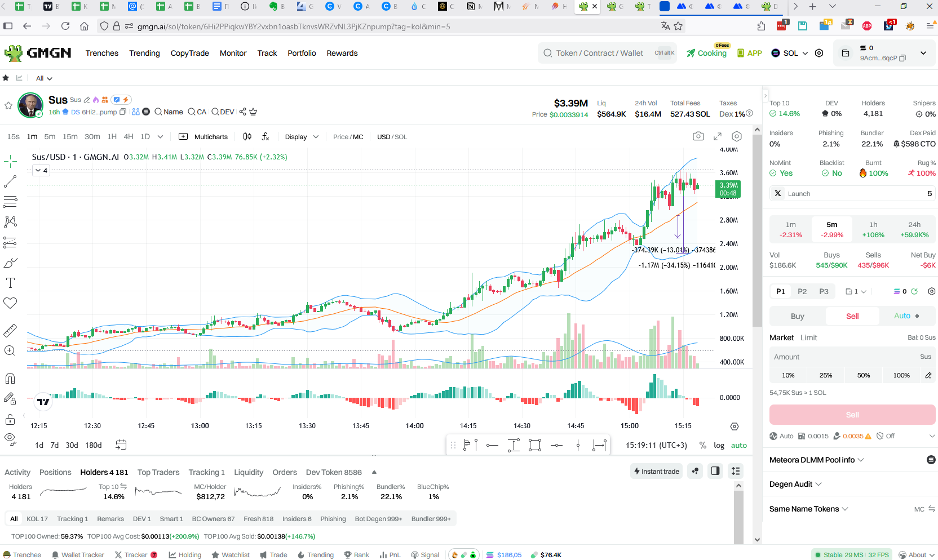Select the 1H chart timeframe

pyautogui.click(x=112, y=136)
